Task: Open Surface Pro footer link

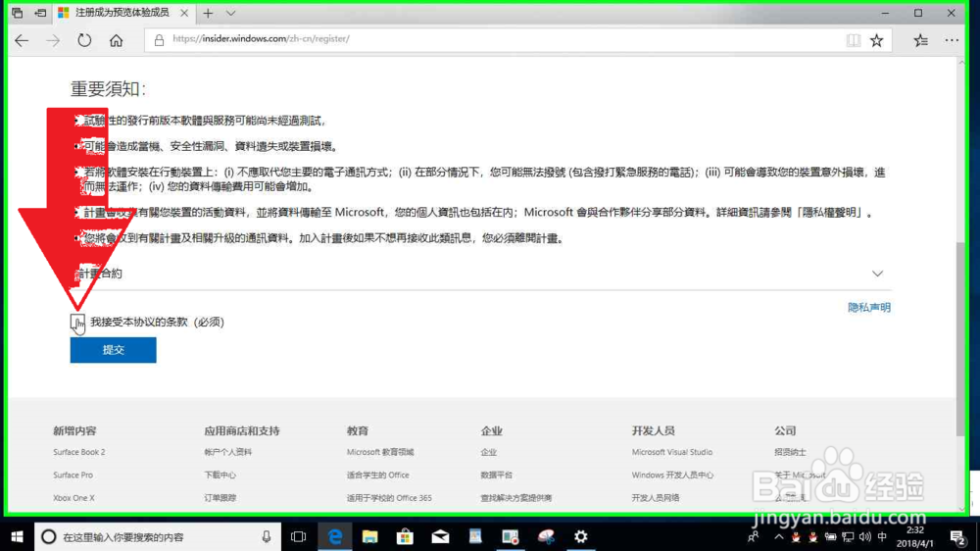Action: 73,476
